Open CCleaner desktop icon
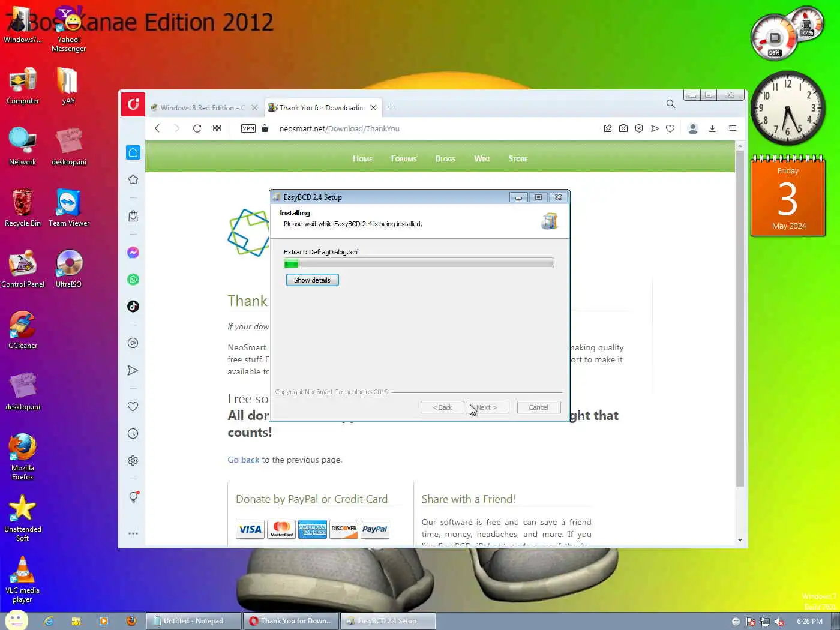The height and width of the screenshot is (630, 840). click(x=23, y=330)
